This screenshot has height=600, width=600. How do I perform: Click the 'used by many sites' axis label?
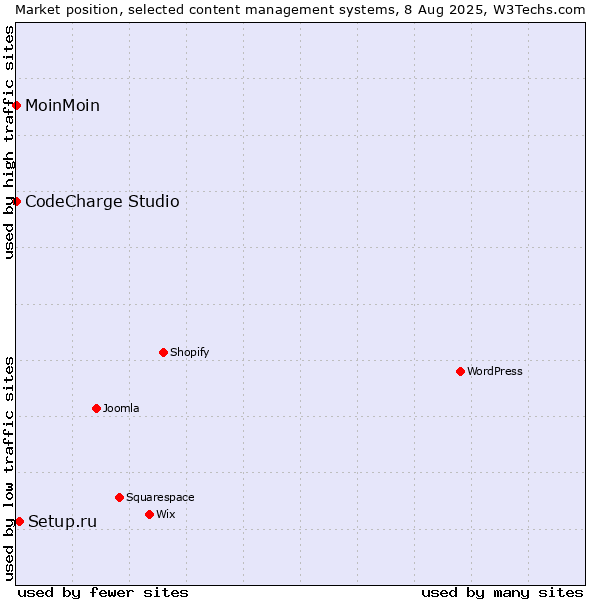502,593
